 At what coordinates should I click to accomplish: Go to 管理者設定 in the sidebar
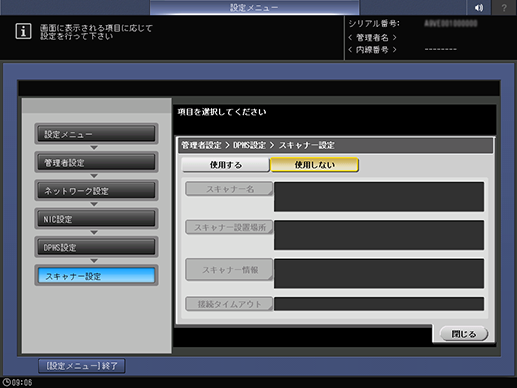click(96, 162)
